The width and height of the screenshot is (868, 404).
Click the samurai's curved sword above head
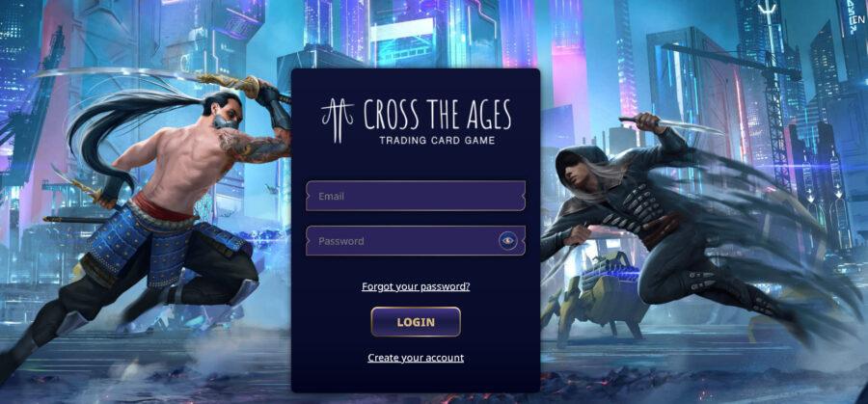coord(119,74)
